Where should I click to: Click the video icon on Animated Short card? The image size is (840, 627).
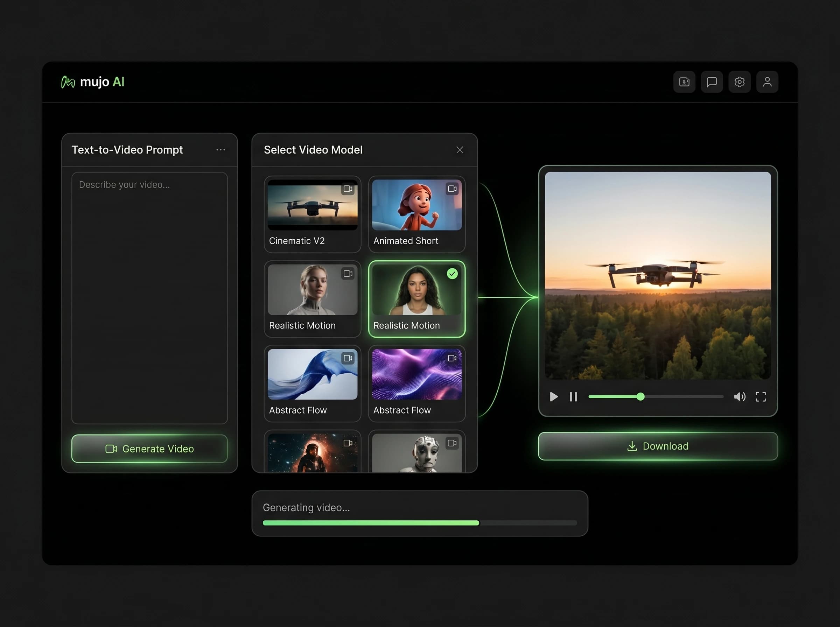point(452,189)
